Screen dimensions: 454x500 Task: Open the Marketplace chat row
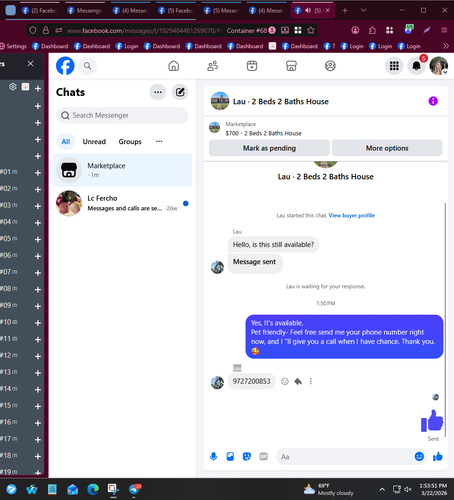click(122, 170)
